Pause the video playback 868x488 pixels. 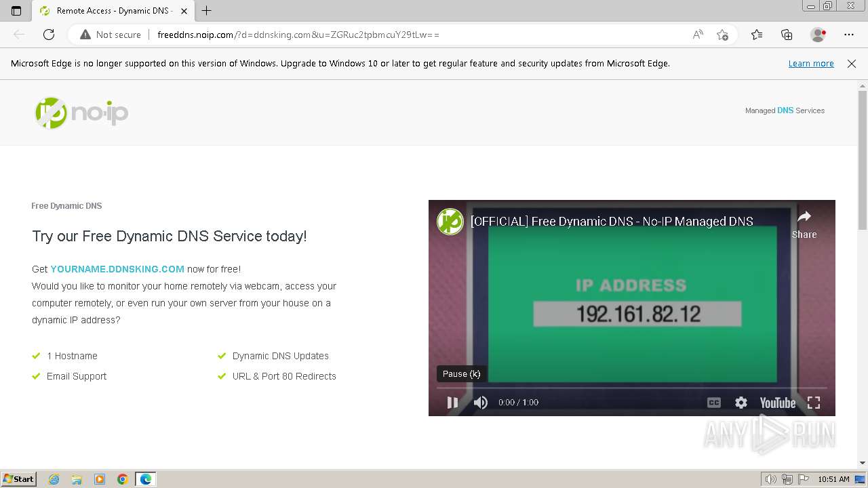click(x=452, y=403)
